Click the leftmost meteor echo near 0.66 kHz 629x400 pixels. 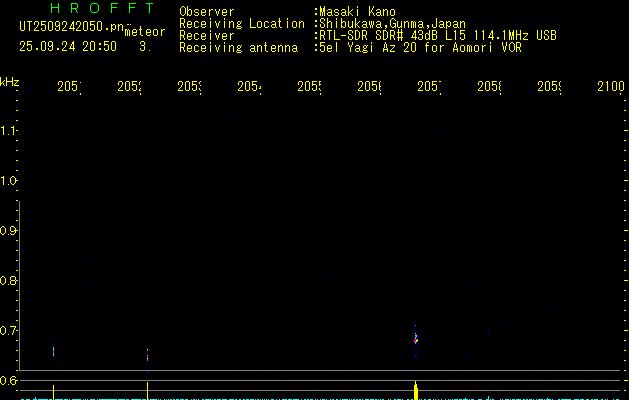tap(53, 351)
